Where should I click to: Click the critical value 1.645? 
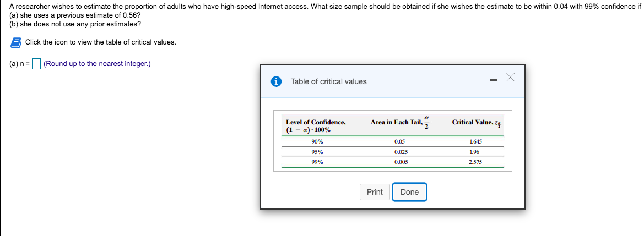point(475,141)
